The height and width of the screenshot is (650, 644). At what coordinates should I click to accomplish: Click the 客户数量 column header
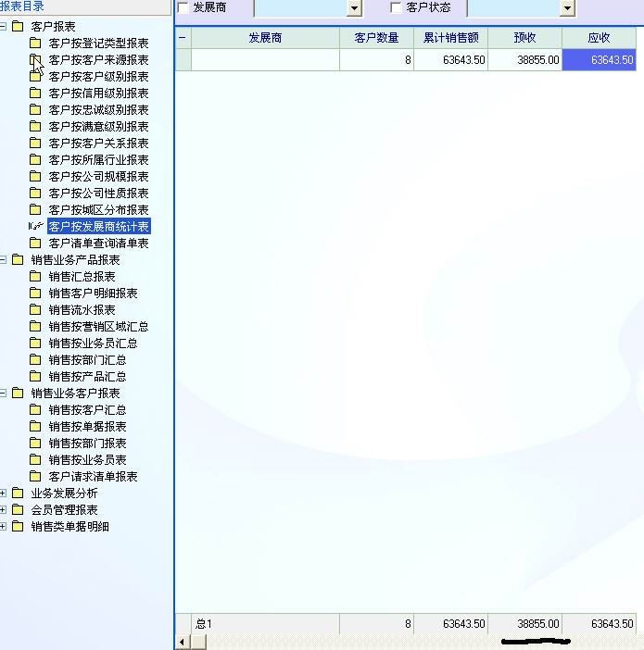coord(376,38)
